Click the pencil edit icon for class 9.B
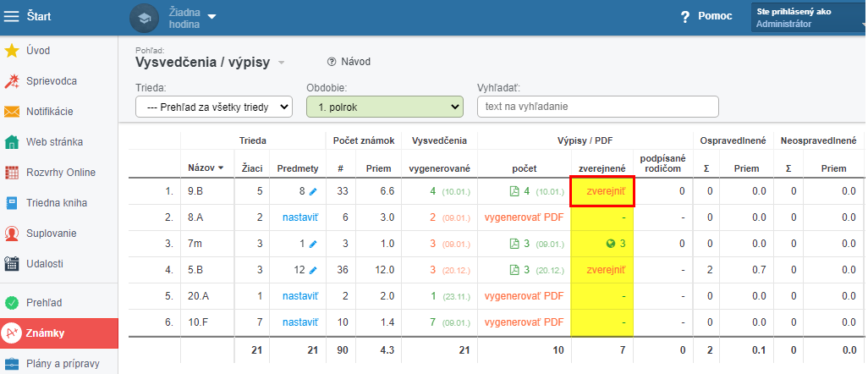 coord(313,192)
